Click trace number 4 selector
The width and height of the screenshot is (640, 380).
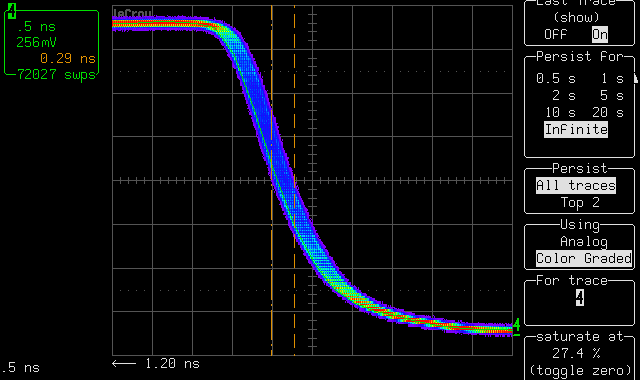580,298
